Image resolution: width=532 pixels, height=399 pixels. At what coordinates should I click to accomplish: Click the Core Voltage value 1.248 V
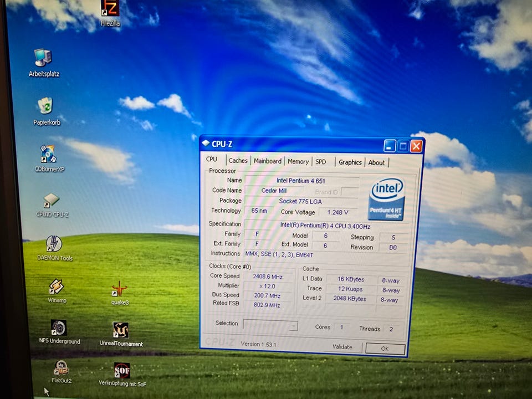(337, 212)
